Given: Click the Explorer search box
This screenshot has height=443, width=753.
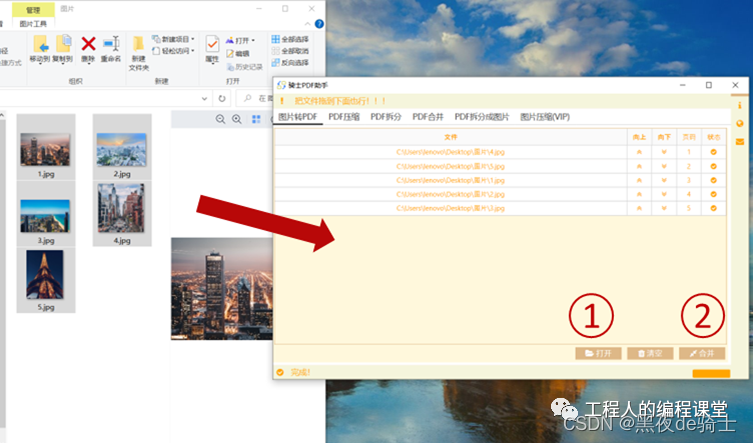Looking at the screenshot, I should [256, 98].
